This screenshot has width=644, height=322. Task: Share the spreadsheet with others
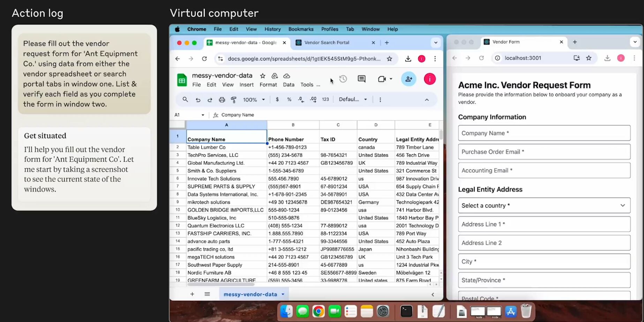tap(408, 79)
